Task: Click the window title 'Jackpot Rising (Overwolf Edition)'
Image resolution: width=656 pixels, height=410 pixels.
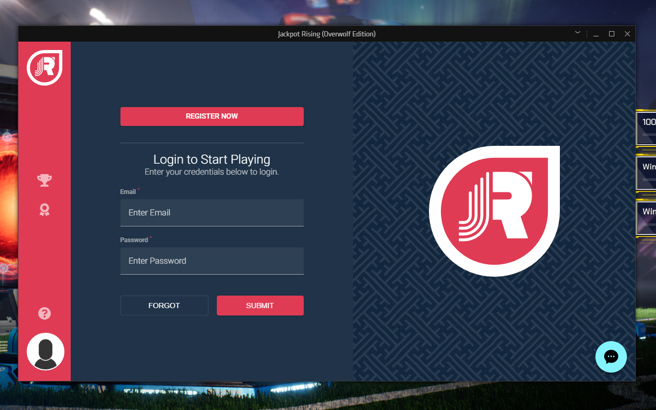Action: pos(327,34)
